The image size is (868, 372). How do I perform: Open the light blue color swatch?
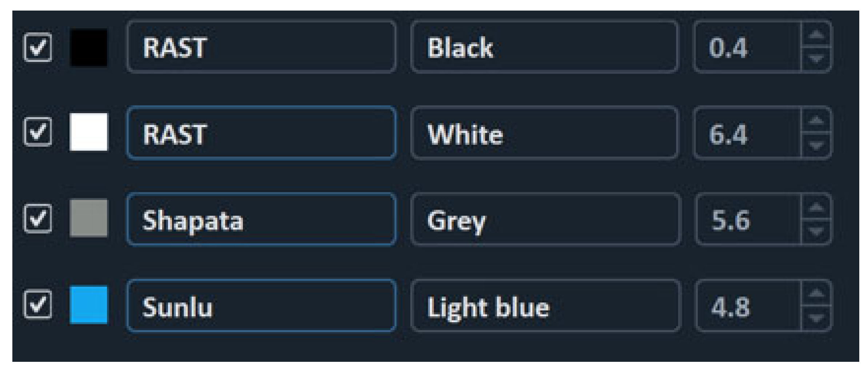click(89, 305)
